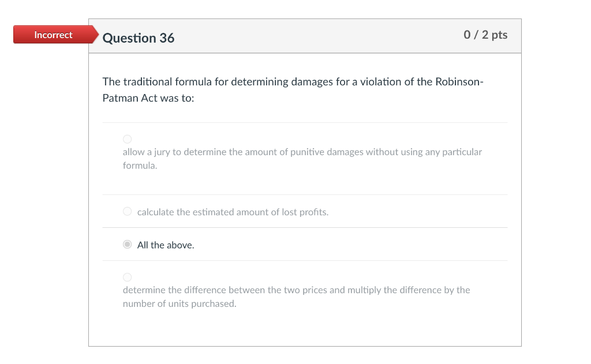The width and height of the screenshot is (591, 364).
Task: Click the red Incorrect status badge
Action: 53,34
